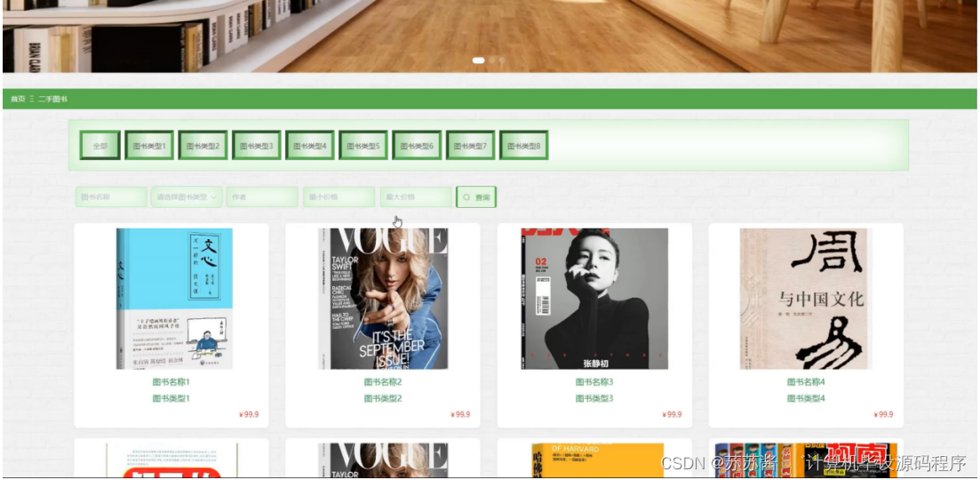Viewport: 980px width, 480px height.
Task: Click the 图书名称4 title
Action: click(806, 382)
